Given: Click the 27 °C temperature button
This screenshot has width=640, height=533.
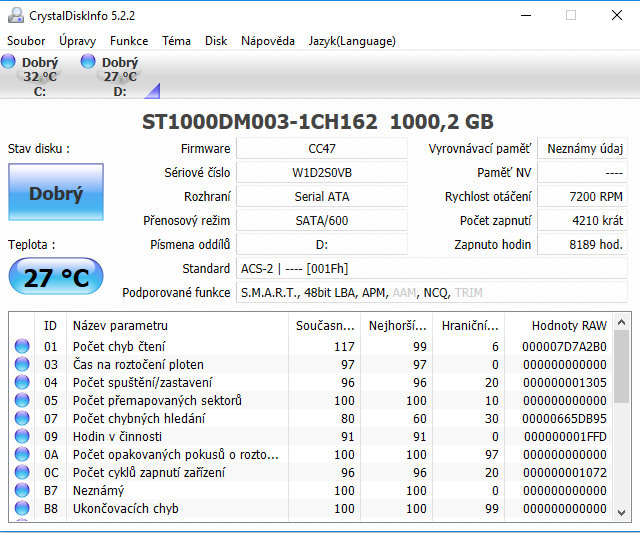Looking at the screenshot, I should tap(55, 277).
